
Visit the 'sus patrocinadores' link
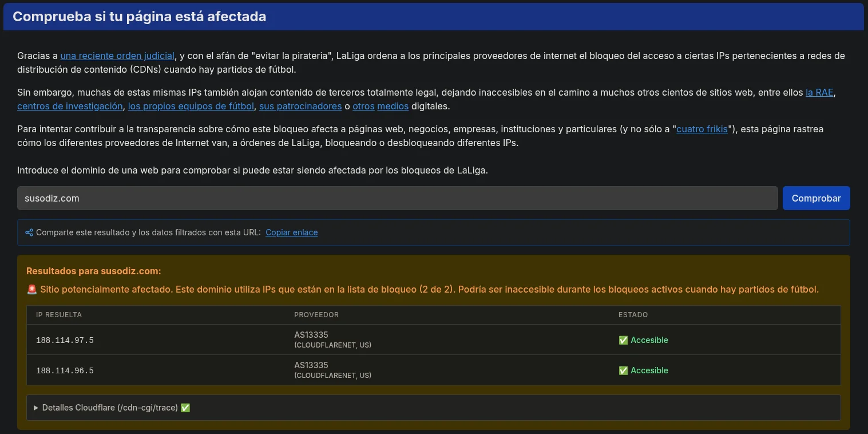300,106
